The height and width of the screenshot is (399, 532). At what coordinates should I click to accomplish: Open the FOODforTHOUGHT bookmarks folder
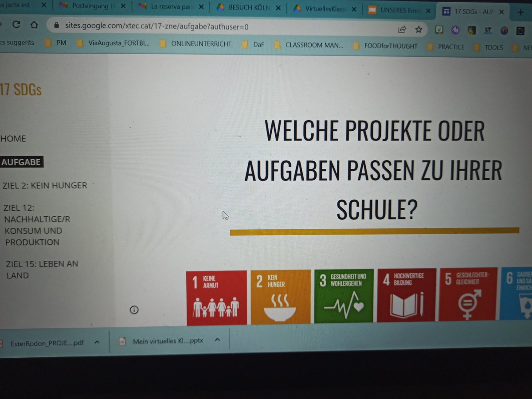point(385,46)
